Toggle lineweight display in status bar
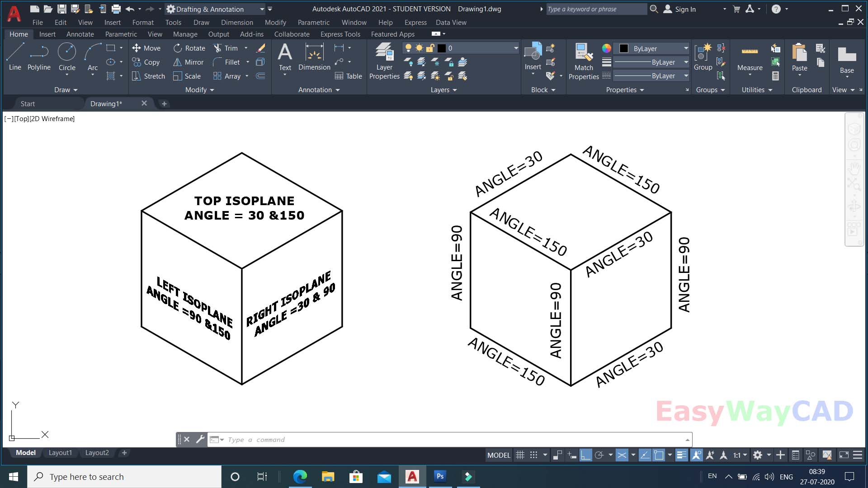The width and height of the screenshot is (868, 488). point(681,455)
